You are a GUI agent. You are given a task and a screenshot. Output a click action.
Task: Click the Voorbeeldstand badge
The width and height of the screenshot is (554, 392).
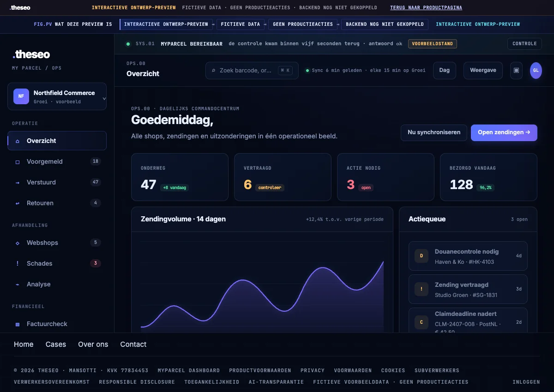pyautogui.click(x=433, y=44)
